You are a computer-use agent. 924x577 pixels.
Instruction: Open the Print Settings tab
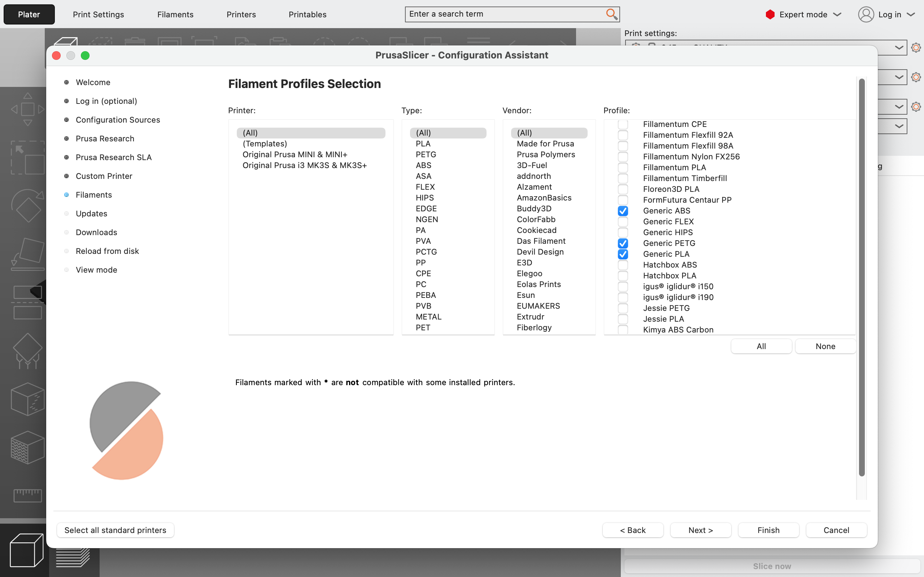coord(99,14)
